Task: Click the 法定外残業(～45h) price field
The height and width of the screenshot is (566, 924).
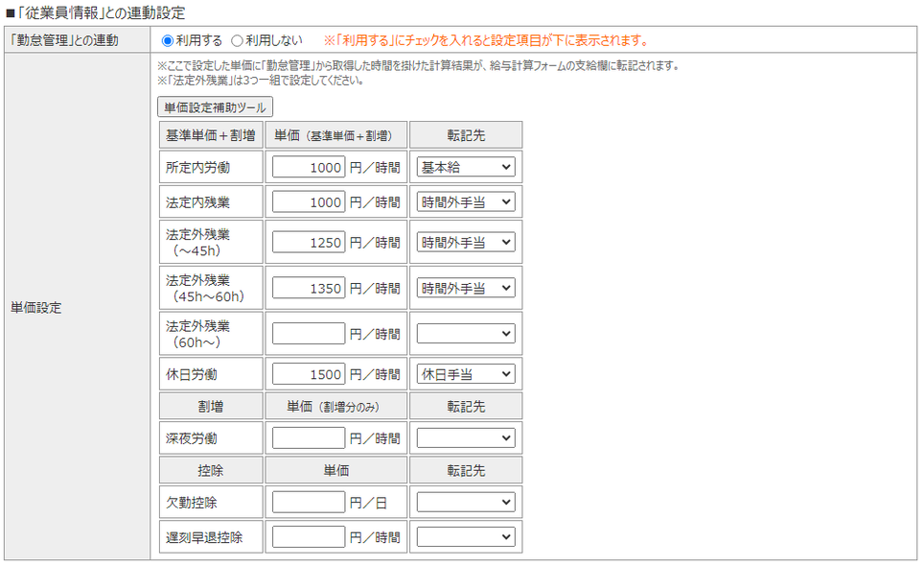Action: 309,243
